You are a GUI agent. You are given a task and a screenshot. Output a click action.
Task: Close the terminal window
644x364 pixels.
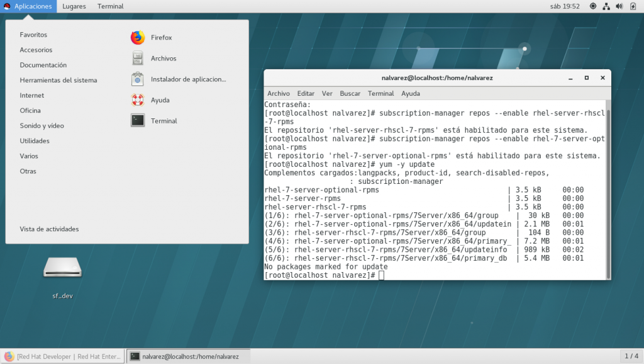[602, 77]
